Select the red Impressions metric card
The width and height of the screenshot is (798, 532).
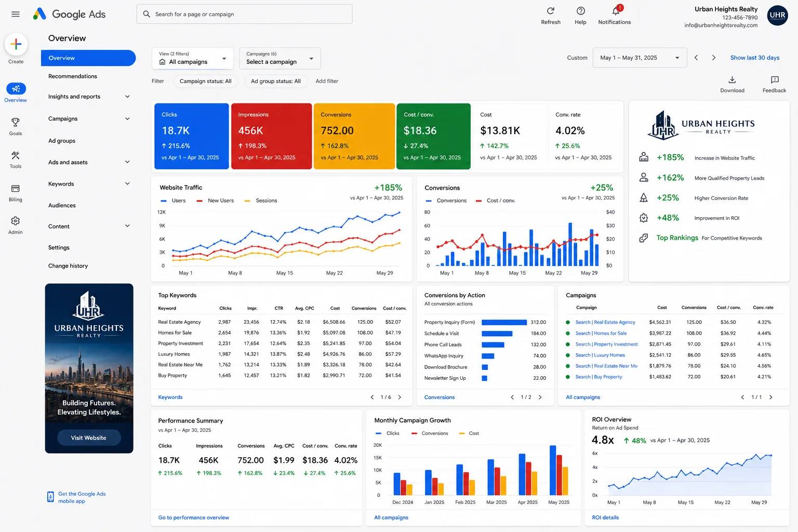tap(272, 136)
